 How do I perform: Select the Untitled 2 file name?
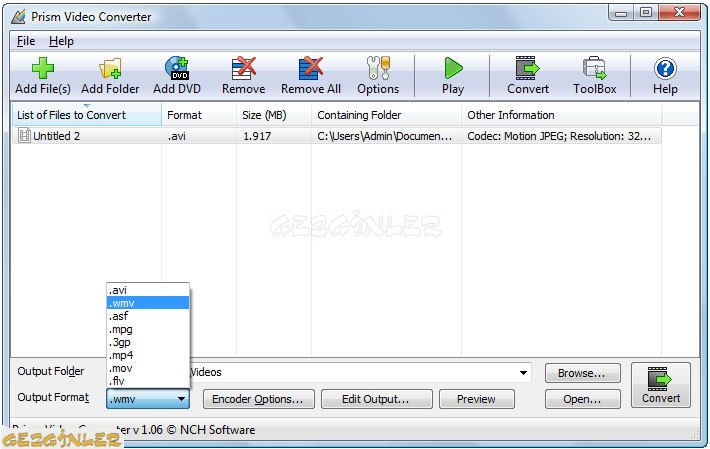pos(57,136)
